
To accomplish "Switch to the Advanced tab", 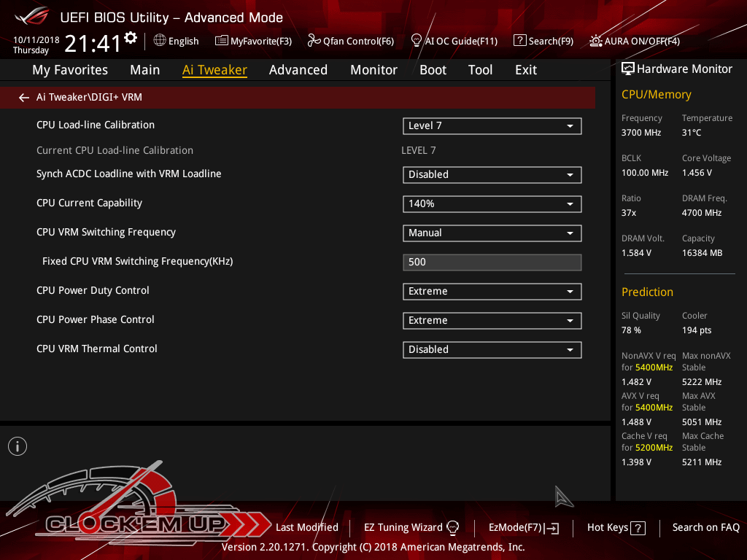I will [298, 70].
